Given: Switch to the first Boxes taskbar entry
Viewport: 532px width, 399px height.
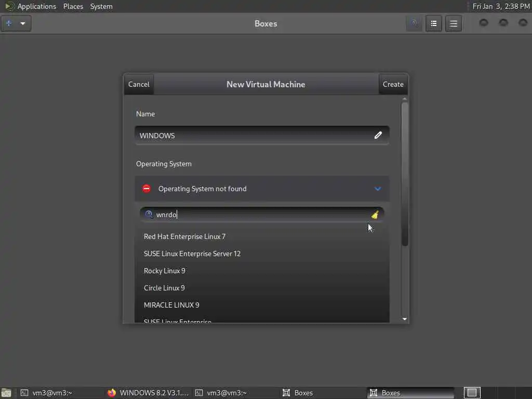Looking at the screenshot, I should 324,393.
